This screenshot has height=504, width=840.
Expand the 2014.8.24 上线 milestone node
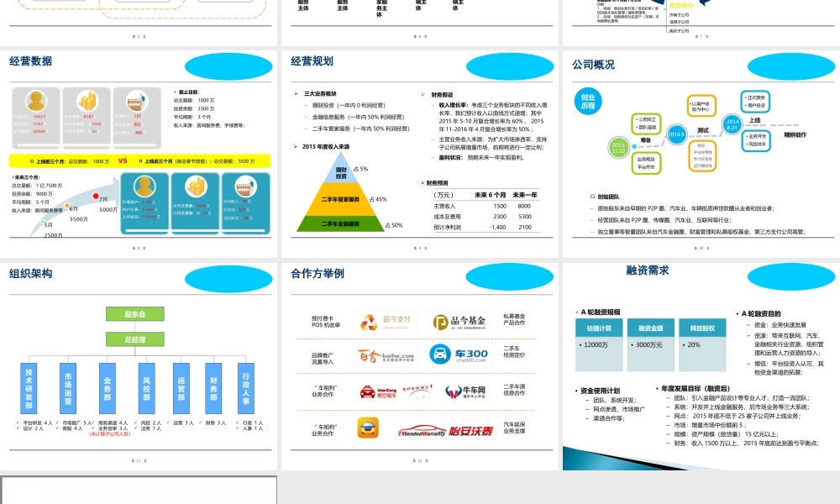(x=732, y=123)
